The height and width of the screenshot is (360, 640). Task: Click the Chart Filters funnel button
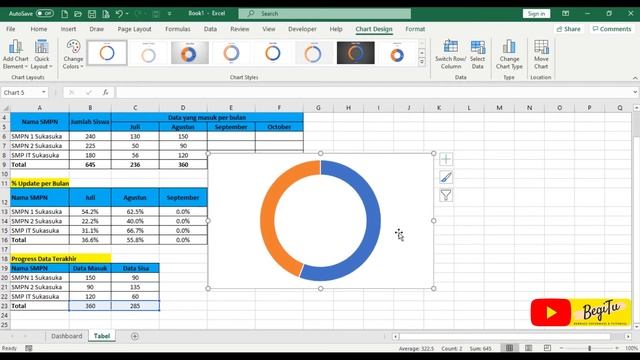pos(446,195)
